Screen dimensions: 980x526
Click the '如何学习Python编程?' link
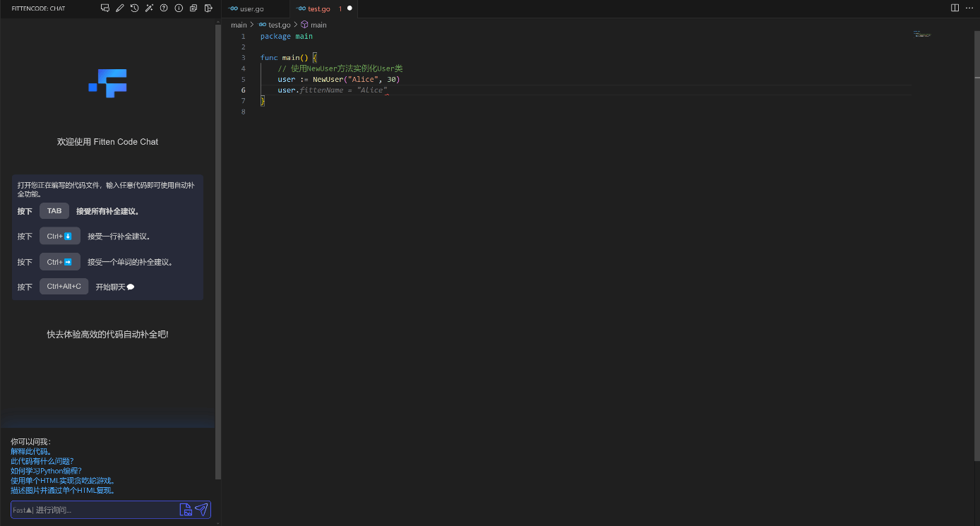point(46,471)
